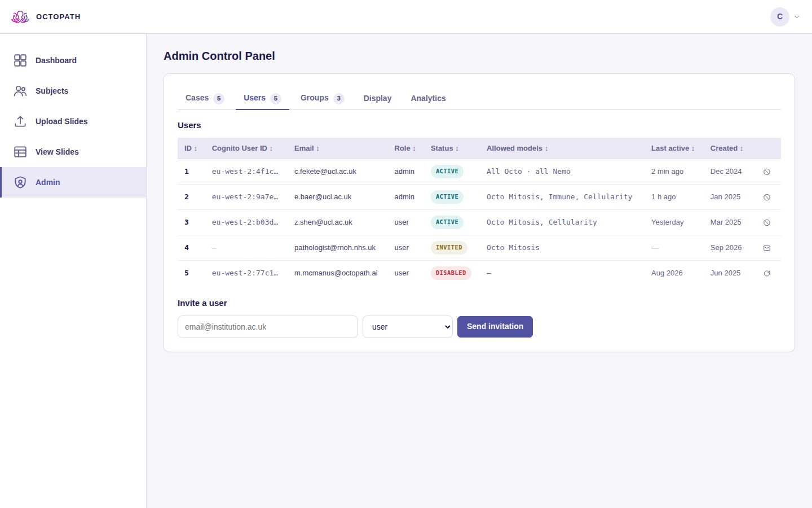
Task: Click ACTIVE badge in c.fekete row
Action: tap(447, 172)
